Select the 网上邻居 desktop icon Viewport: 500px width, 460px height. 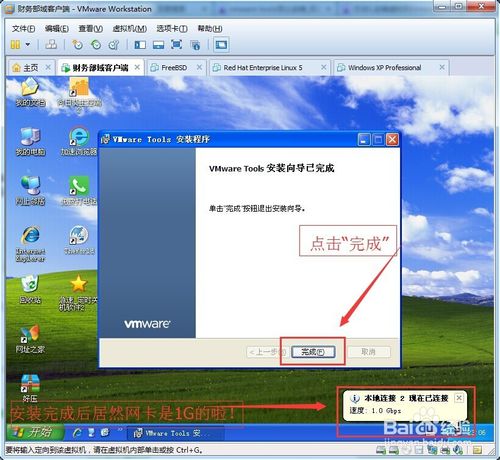pyautogui.click(x=30, y=191)
